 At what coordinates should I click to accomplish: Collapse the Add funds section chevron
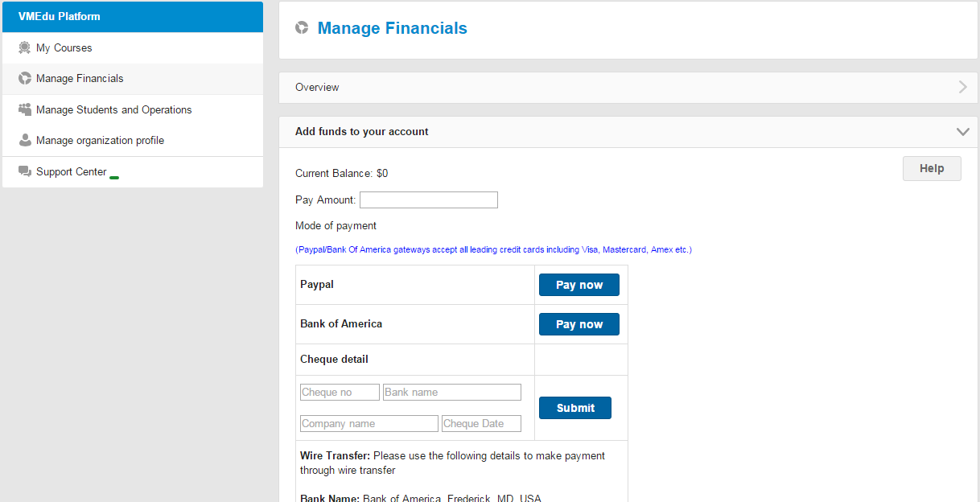[962, 132]
